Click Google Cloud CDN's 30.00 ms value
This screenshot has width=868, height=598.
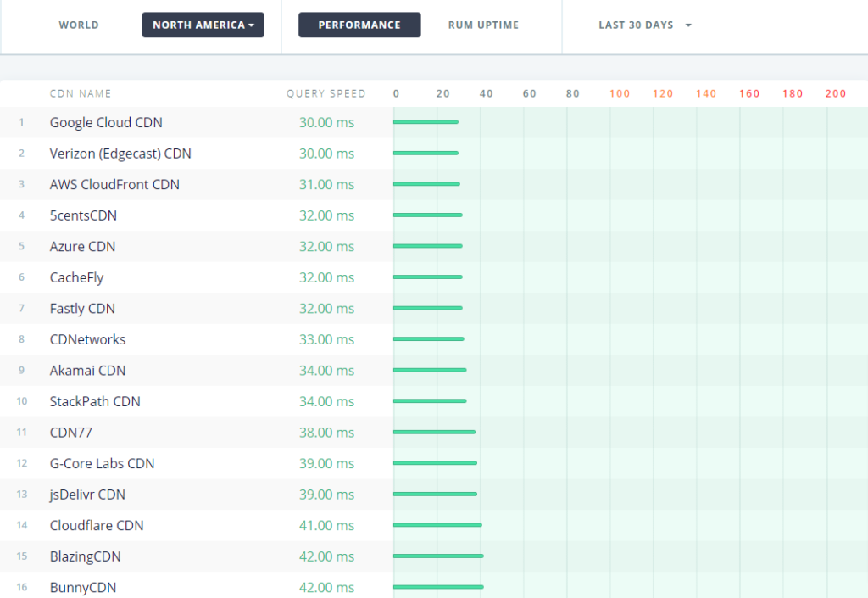(x=326, y=122)
